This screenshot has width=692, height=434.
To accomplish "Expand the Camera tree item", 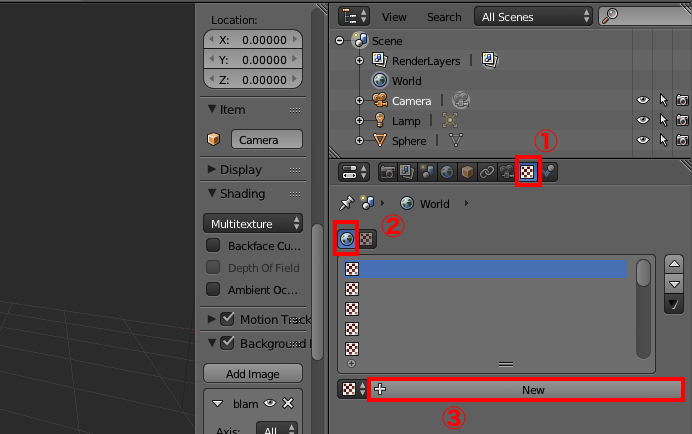I will click(x=359, y=101).
